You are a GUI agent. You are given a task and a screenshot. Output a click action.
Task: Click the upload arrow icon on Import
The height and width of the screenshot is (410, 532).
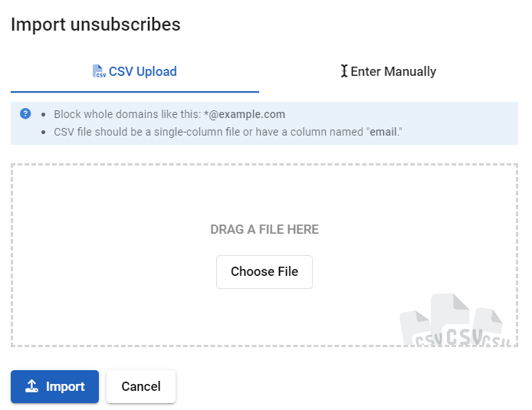click(31, 386)
